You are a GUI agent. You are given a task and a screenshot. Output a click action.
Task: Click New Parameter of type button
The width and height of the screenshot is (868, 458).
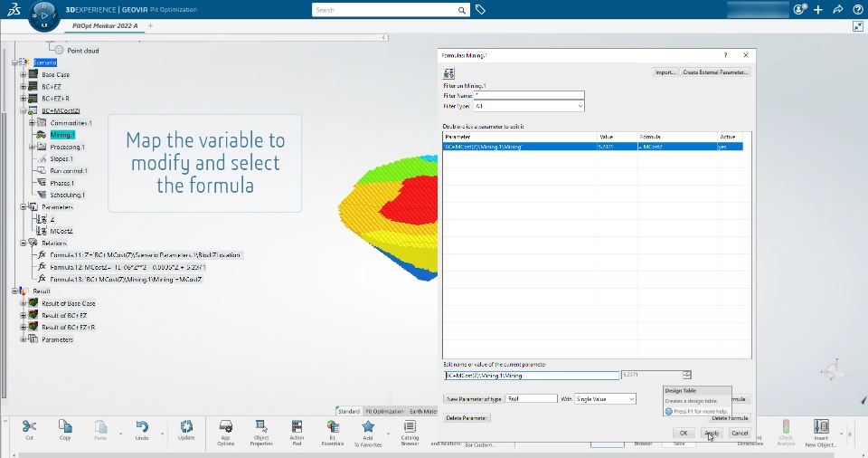tap(473, 398)
